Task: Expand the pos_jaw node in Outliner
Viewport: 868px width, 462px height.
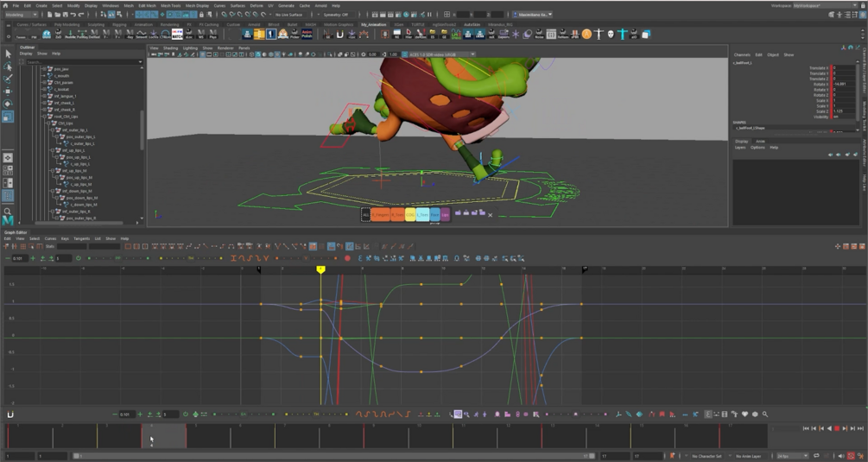Action: point(44,68)
